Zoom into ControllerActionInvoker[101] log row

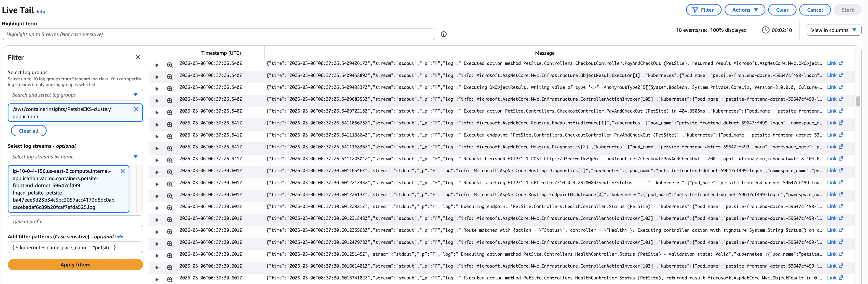click(169, 244)
